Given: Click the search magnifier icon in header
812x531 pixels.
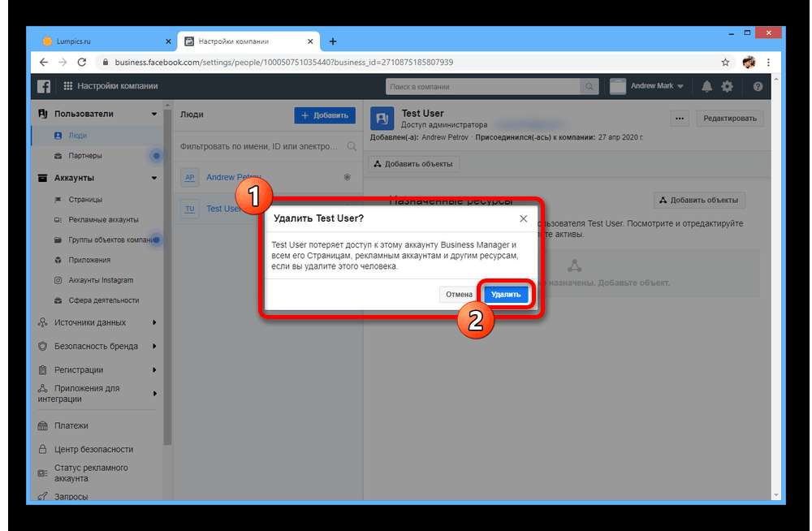Looking at the screenshot, I should click(x=590, y=86).
